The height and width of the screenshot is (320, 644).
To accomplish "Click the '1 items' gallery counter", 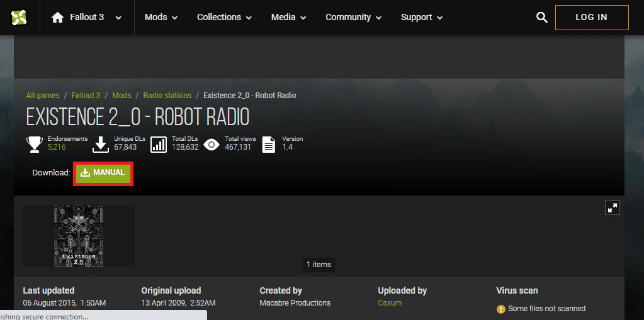I will [x=319, y=265].
